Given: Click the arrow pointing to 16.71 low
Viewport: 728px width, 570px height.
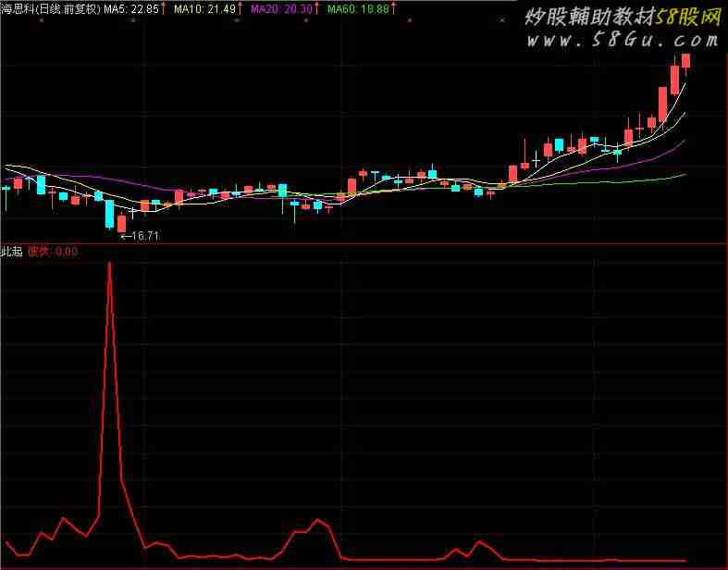Looking at the screenshot, I should (127, 236).
